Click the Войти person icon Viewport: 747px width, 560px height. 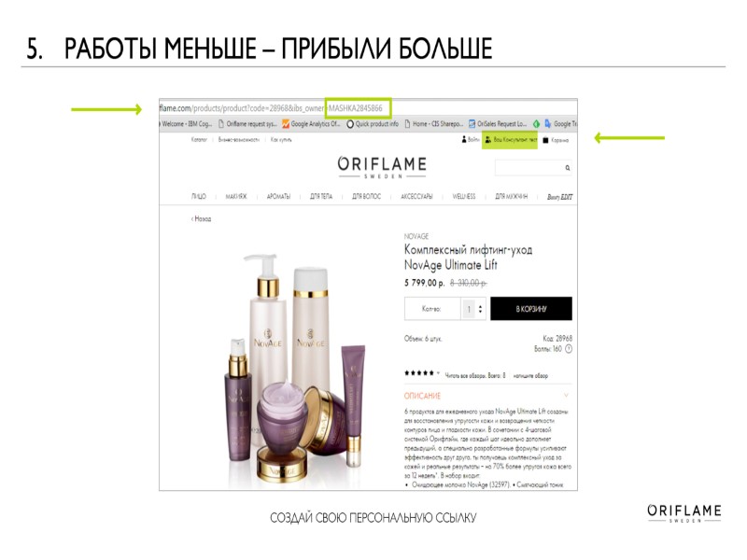pos(463,139)
